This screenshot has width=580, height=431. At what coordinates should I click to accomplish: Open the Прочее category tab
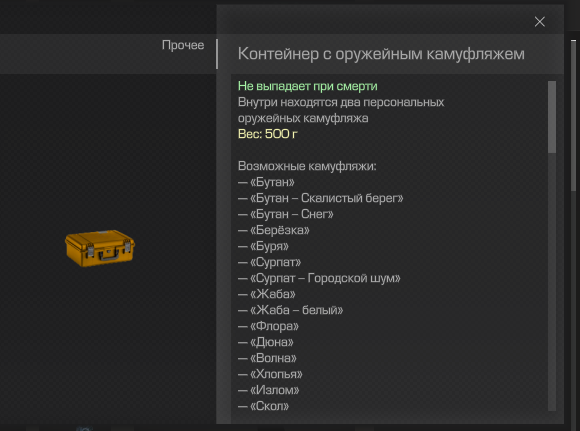(x=183, y=45)
